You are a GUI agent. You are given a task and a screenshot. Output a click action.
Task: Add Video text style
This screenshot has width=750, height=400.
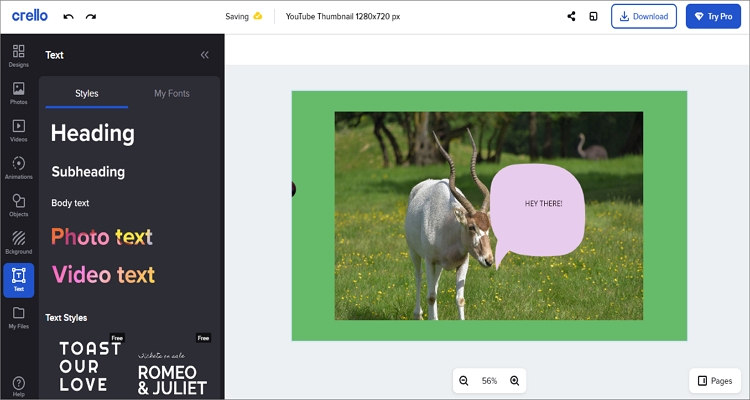[x=103, y=275]
